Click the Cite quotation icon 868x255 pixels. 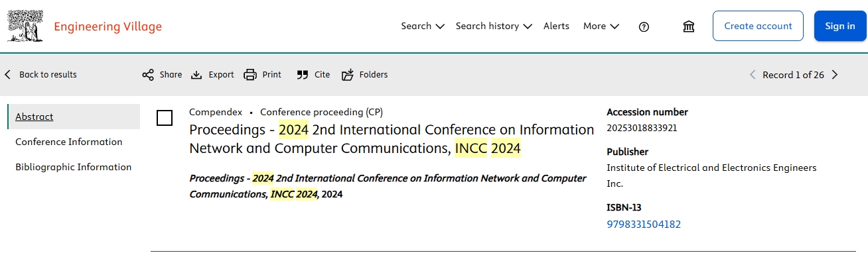click(x=303, y=75)
